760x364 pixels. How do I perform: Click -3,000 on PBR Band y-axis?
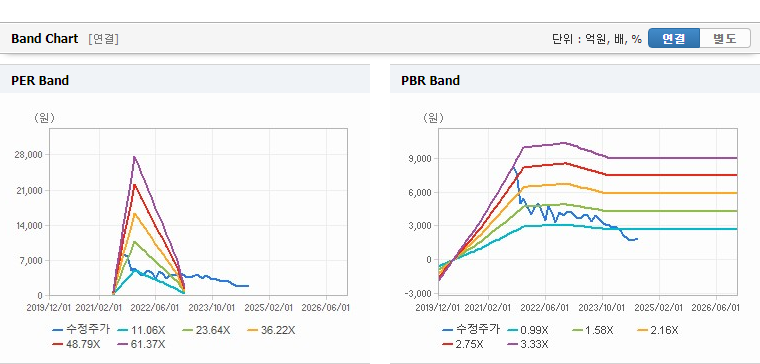(418, 293)
